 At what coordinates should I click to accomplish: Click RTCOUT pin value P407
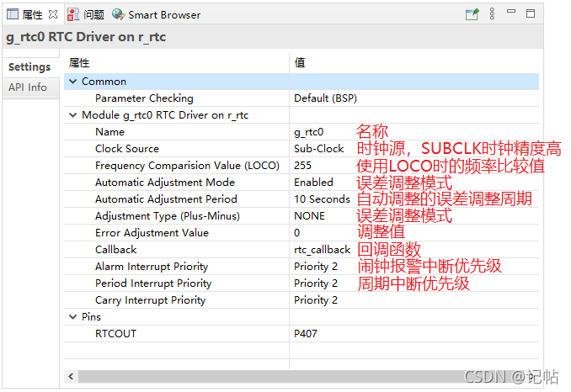click(x=306, y=334)
